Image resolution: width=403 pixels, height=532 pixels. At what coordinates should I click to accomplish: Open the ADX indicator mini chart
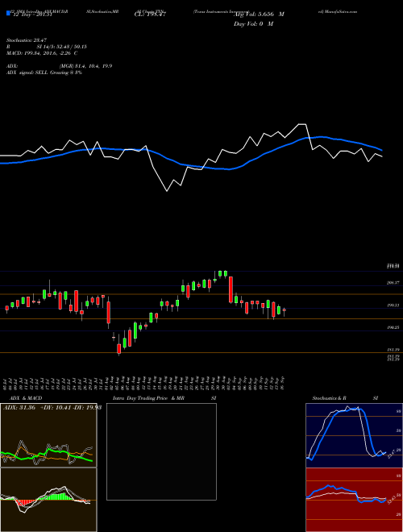(48, 435)
